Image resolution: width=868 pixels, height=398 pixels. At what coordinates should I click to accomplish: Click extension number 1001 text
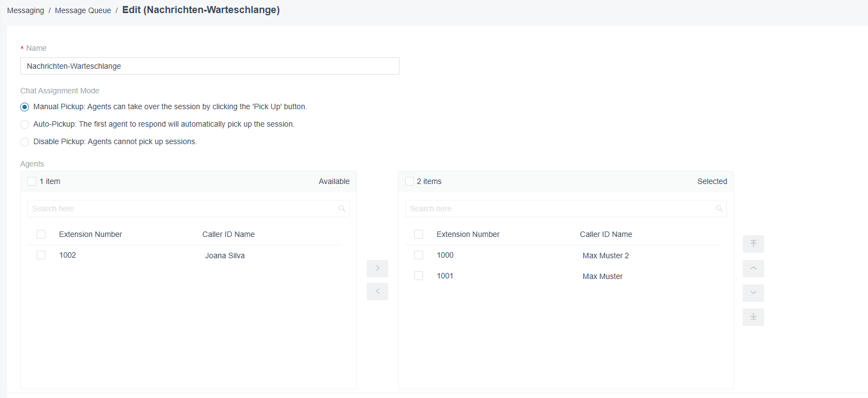(445, 276)
